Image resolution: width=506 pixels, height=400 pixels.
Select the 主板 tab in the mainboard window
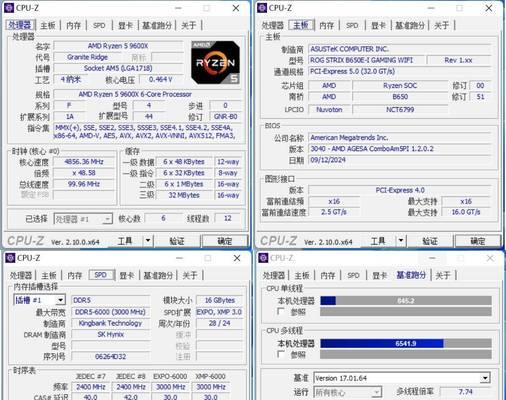click(301, 25)
